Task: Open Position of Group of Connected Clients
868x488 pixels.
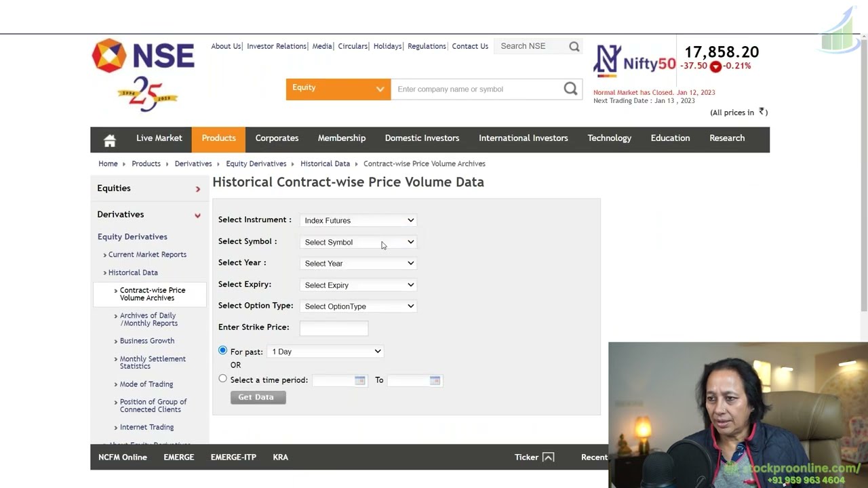Action: tap(153, 405)
